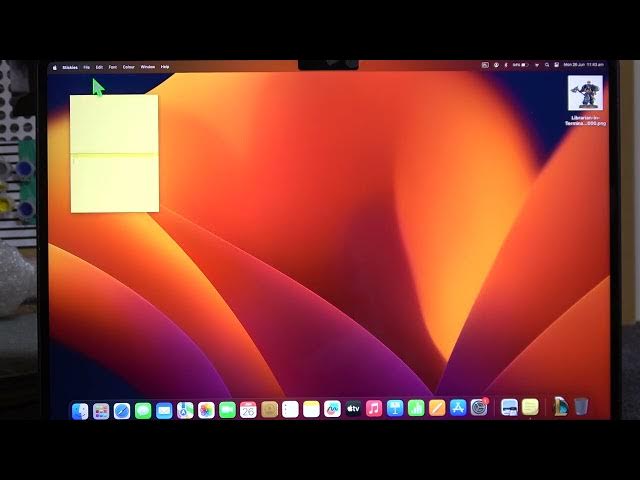The height and width of the screenshot is (480, 640).
Task: Open the Stickies application menu
Action: pos(70,67)
